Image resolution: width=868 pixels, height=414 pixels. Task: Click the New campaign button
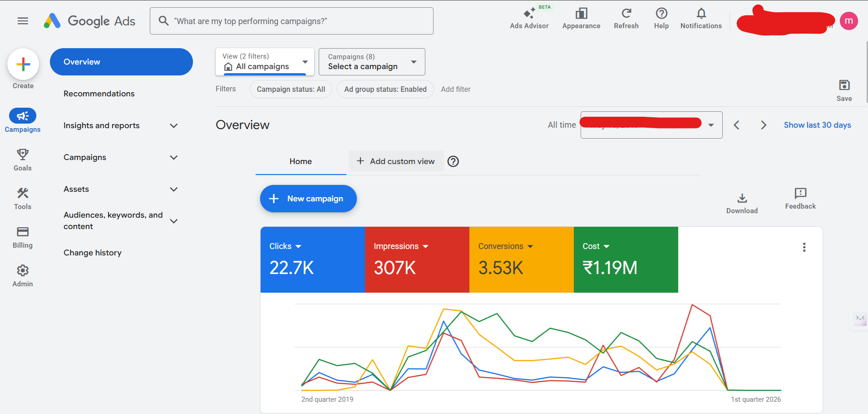click(x=308, y=199)
